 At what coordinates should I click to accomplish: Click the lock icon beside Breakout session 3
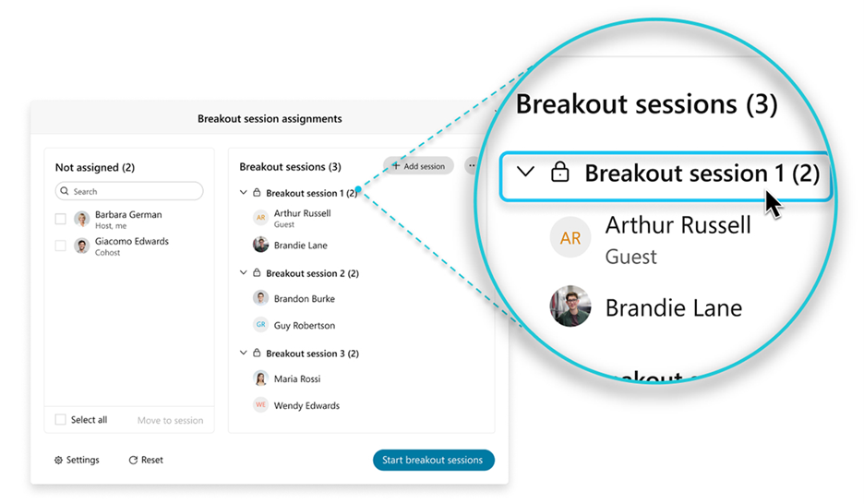tap(257, 354)
